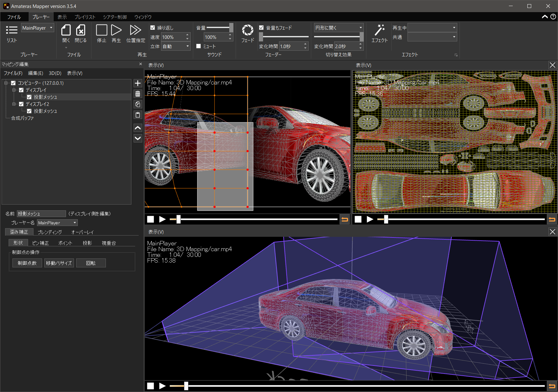This screenshot has width=558, height=392.
Task: Open the ファイル ribbon tab
Action: 14,17
